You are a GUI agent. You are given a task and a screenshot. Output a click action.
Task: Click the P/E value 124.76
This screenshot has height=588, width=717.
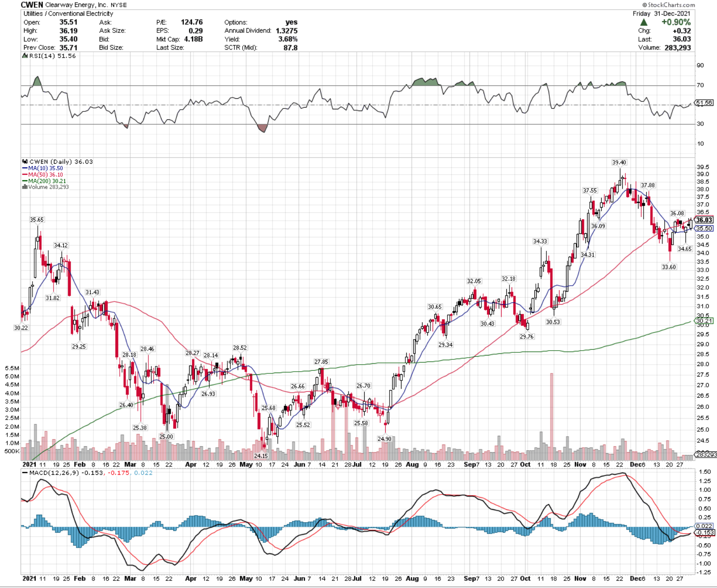192,22
